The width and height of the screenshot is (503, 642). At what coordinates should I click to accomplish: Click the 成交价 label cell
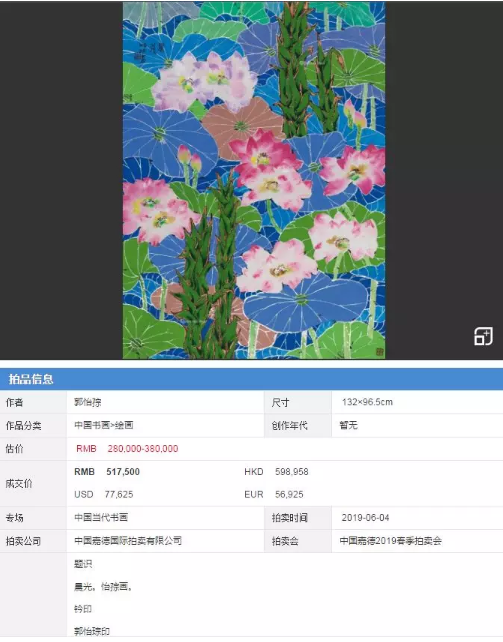[x=33, y=484]
